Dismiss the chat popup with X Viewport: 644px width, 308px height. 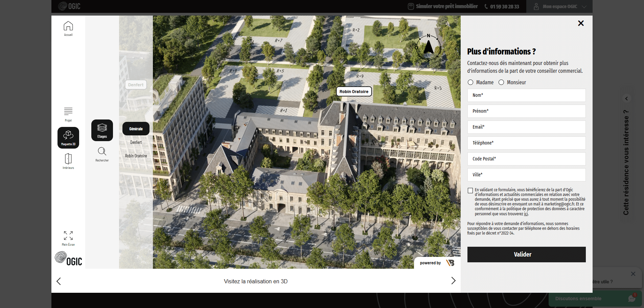(x=633, y=274)
